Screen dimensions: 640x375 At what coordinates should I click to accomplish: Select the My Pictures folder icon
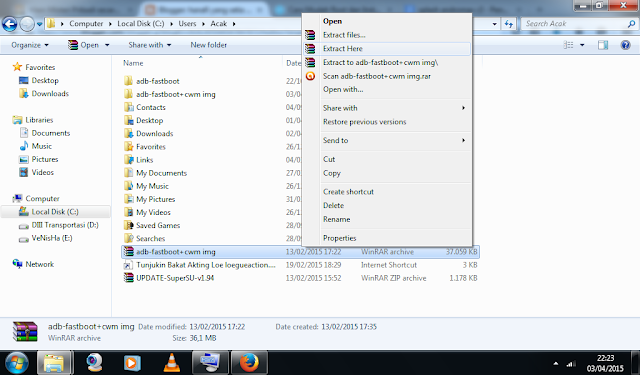tap(129, 199)
